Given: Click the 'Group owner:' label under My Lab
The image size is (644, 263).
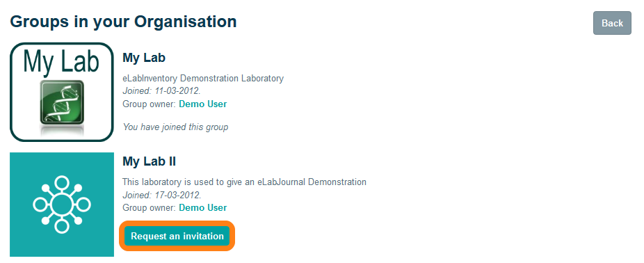Looking at the screenshot, I should point(150,104).
